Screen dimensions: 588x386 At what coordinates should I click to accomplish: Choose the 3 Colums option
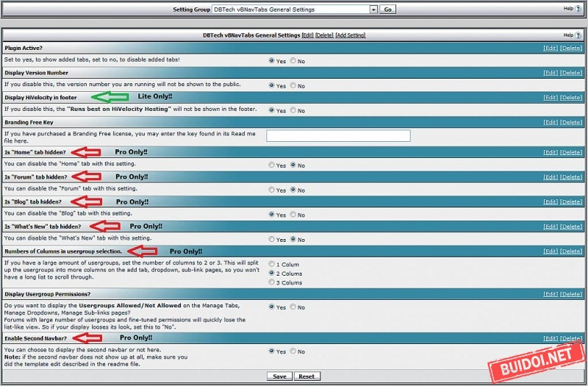pyautogui.click(x=273, y=282)
